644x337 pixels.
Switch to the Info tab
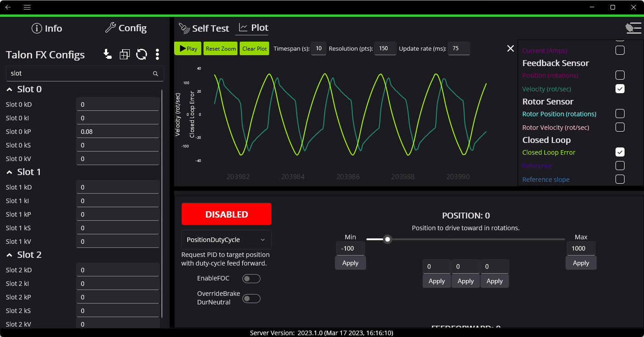pyautogui.click(x=47, y=28)
